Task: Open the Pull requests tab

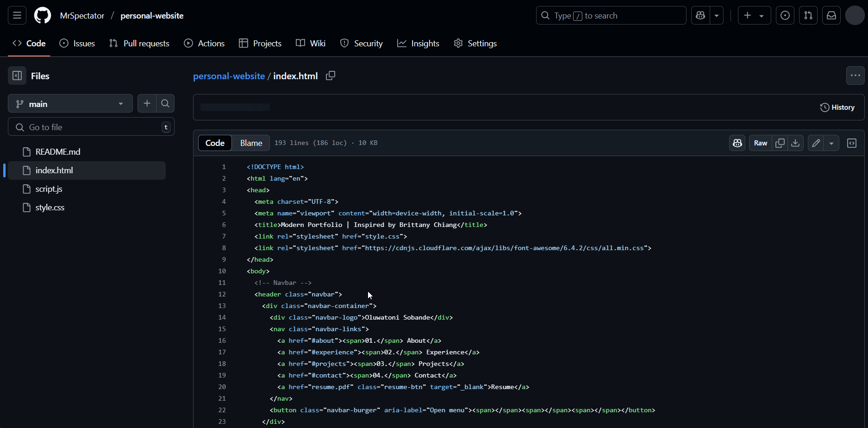Action: (x=139, y=43)
